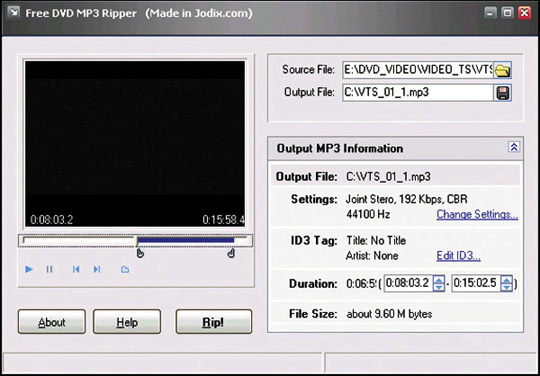This screenshot has height=376, width=540.
Task: Click the Rip! button
Action: click(x=214, y=322)
